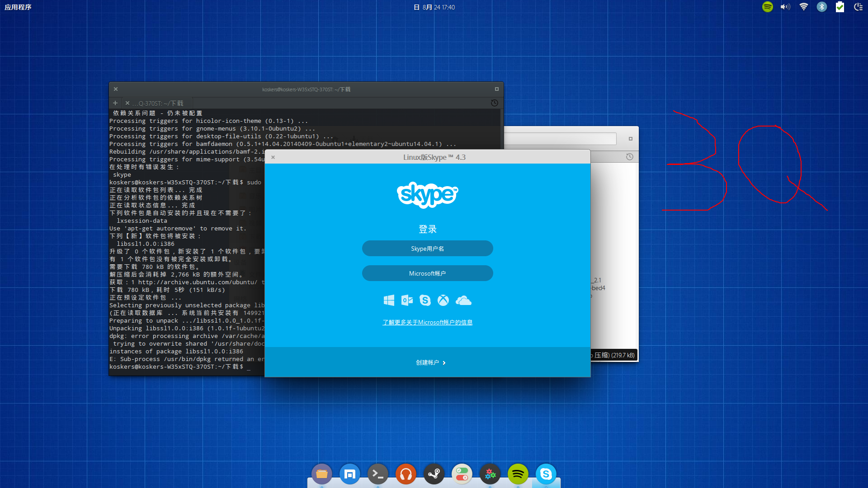Viewport: 868px width, 488px height.
Task: Click the Skype icon in dock
Action: tap(546, 474)
